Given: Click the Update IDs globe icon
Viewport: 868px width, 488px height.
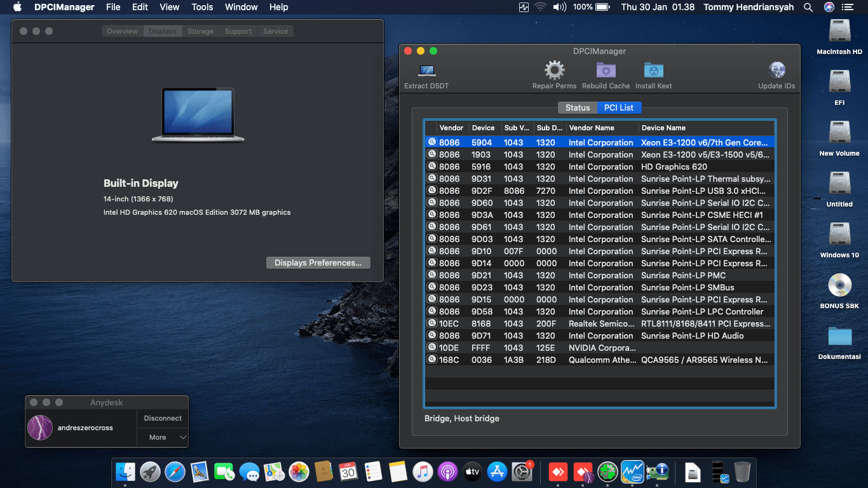Looking at the screenshot, I should (776, 70).
